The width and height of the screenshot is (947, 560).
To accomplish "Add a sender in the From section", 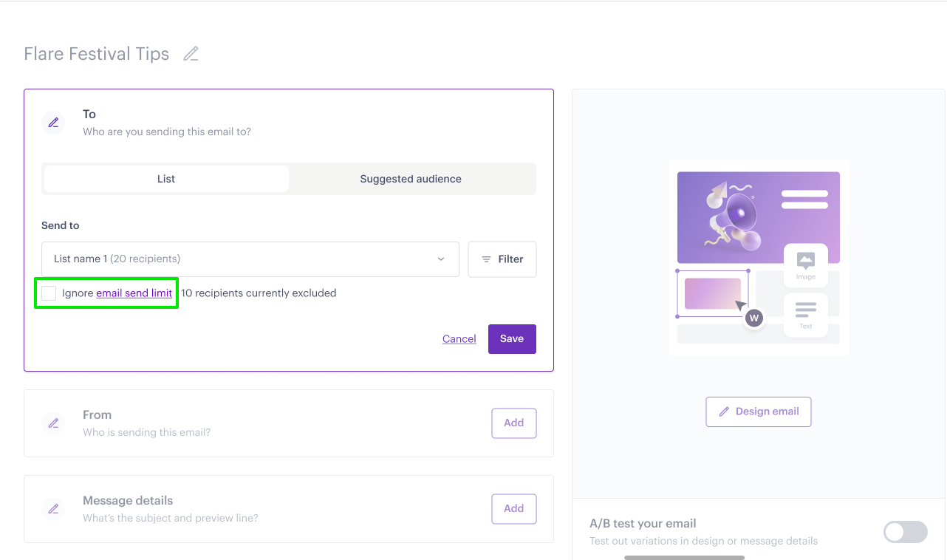I will point(514,423).
